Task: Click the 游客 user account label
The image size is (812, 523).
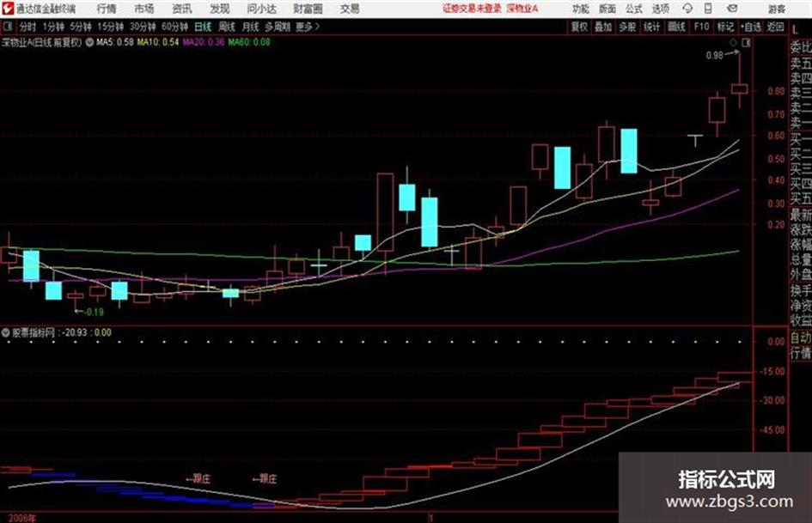Action: coord(777,9)
